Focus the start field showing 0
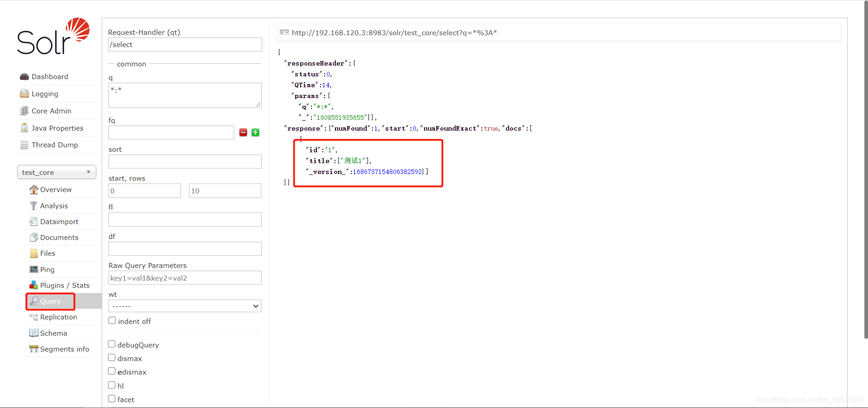 click(145, 191)
